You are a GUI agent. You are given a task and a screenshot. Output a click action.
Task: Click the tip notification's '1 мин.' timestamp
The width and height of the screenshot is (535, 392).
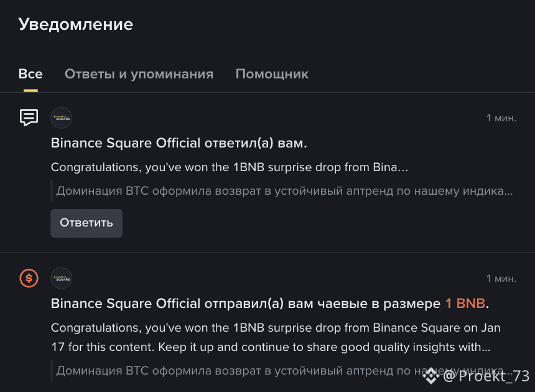coord(501,278)
